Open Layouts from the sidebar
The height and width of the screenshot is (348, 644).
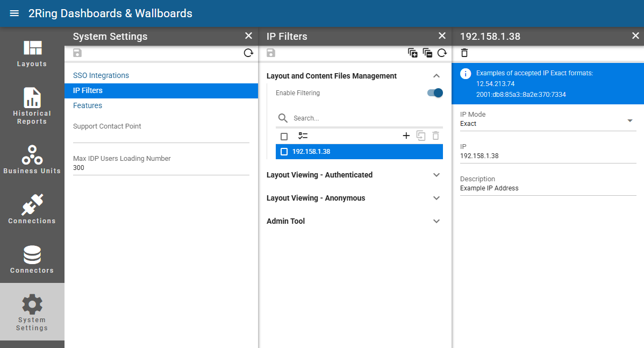32,54
